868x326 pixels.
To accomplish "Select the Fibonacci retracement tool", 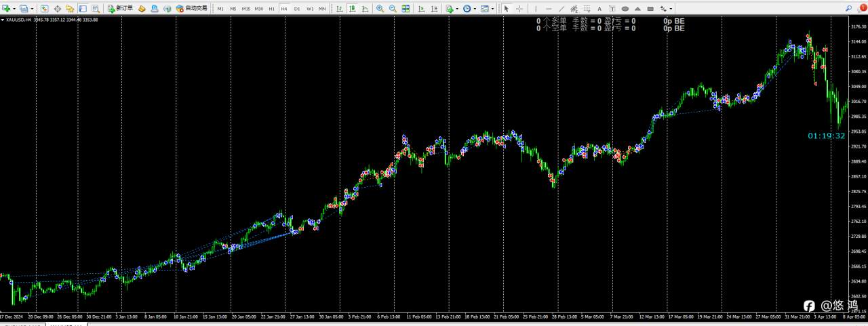I will [x=587, y=8].
